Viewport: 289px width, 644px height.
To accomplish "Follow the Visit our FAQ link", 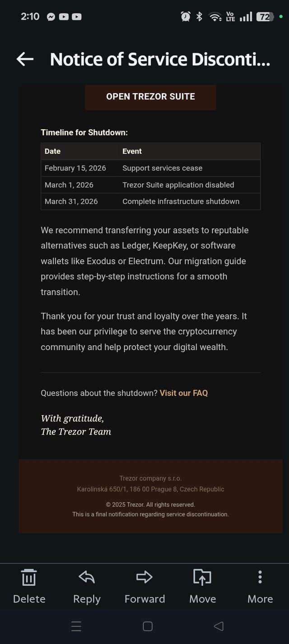I will [183, 393].
